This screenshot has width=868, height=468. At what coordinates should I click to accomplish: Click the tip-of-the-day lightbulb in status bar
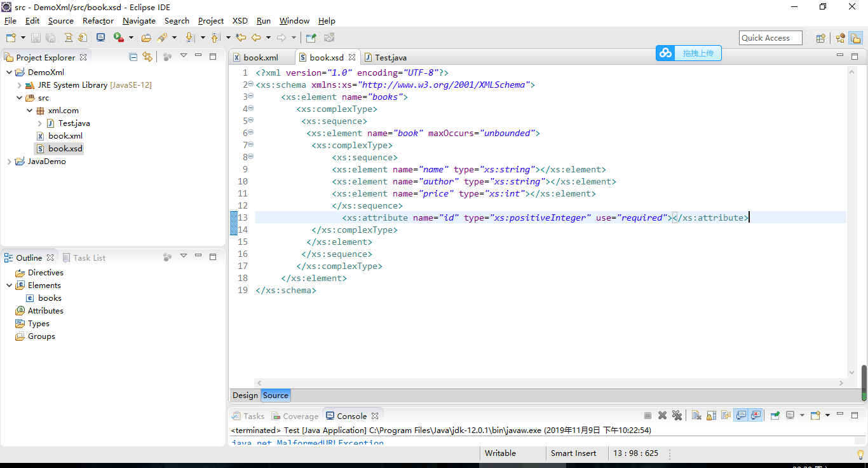tap(861, 454)
